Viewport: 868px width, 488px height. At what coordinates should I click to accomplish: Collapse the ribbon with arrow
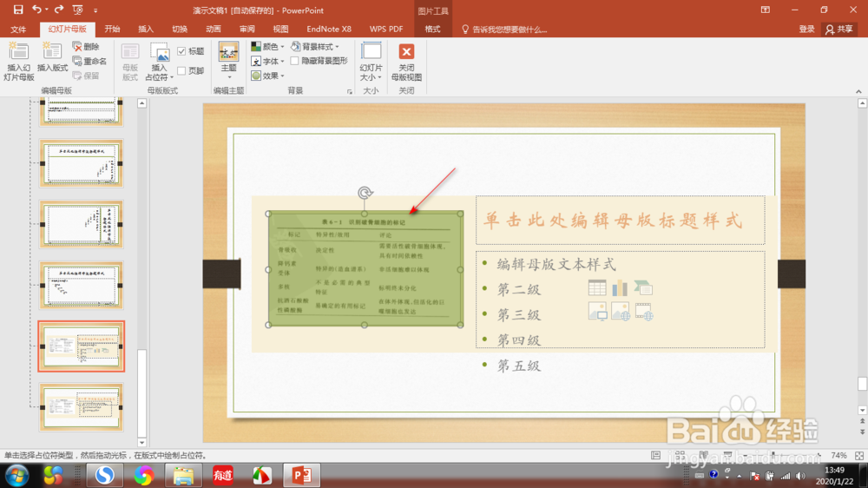[x=858, y=91]
